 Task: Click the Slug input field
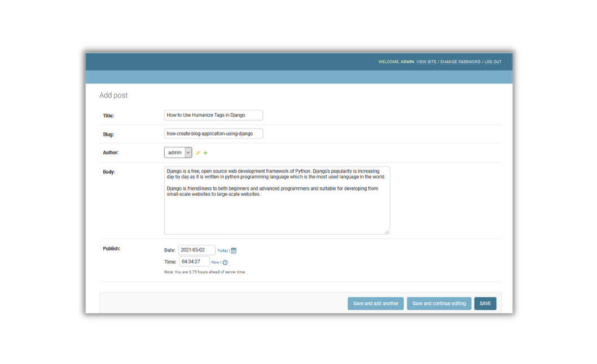coord(213,134)
